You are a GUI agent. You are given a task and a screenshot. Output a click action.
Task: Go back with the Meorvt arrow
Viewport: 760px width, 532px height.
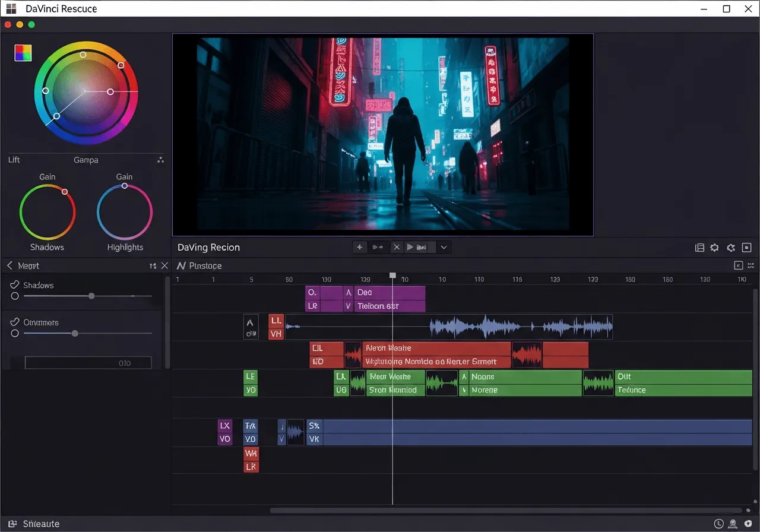point(9,265)
